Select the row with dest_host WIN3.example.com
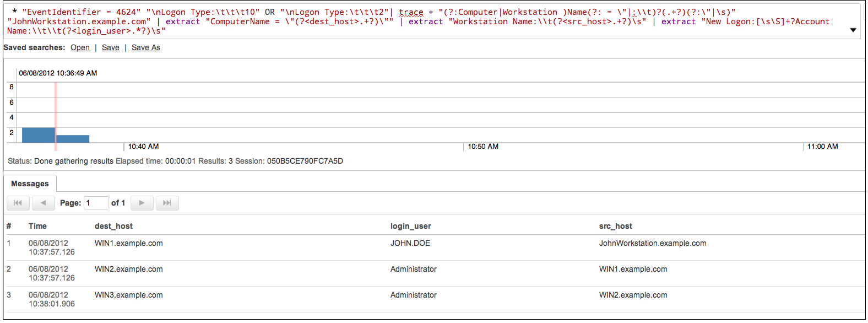 [128, 295]
